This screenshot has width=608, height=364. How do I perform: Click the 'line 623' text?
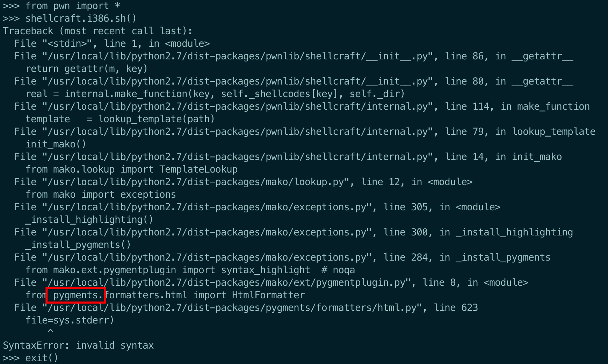(x=456, y=308)
